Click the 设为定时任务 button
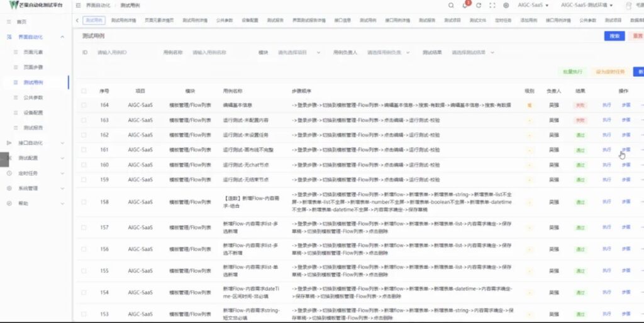Image resolution: width=644 pixels, height=323 pixels. (x=610, y=72)
